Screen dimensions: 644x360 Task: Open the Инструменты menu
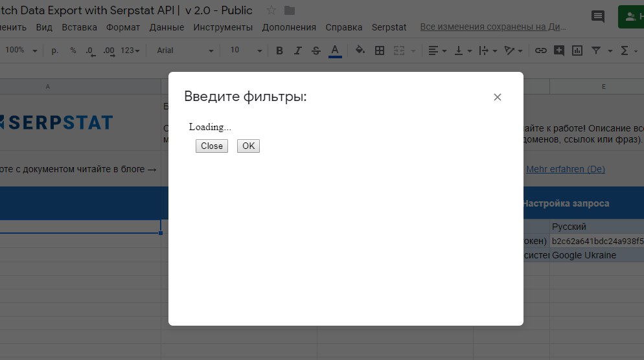coord(223,27)
